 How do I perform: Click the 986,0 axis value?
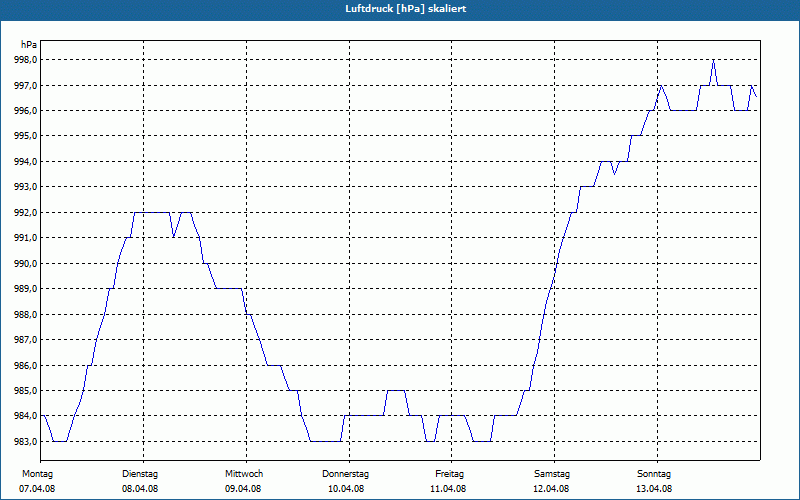click(x=25, y=365)
